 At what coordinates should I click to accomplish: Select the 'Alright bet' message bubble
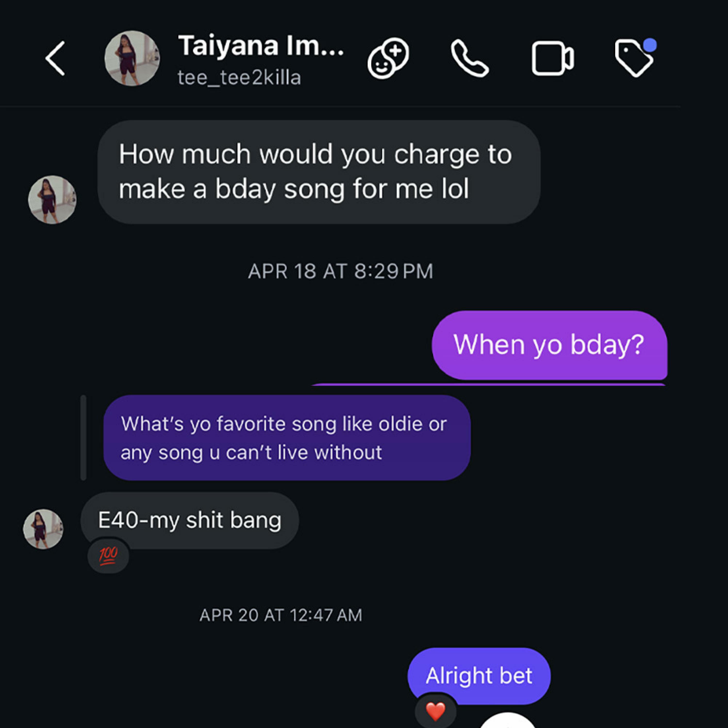tap(479, 676)
